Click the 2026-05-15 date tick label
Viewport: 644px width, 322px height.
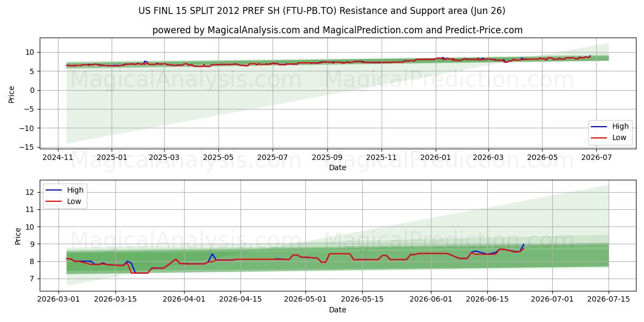(362, 300)
